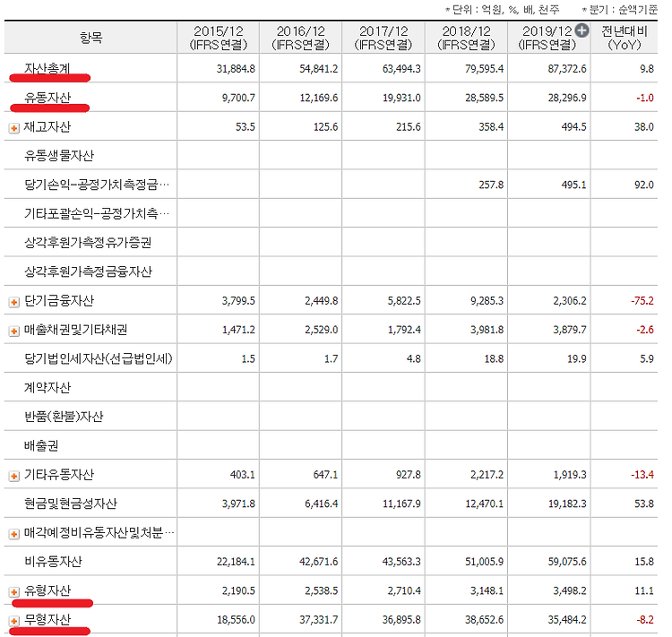This screenshot has height=637, width=672.
Task: Click the 19.9 tax asset value
Action: pos(577,358)
